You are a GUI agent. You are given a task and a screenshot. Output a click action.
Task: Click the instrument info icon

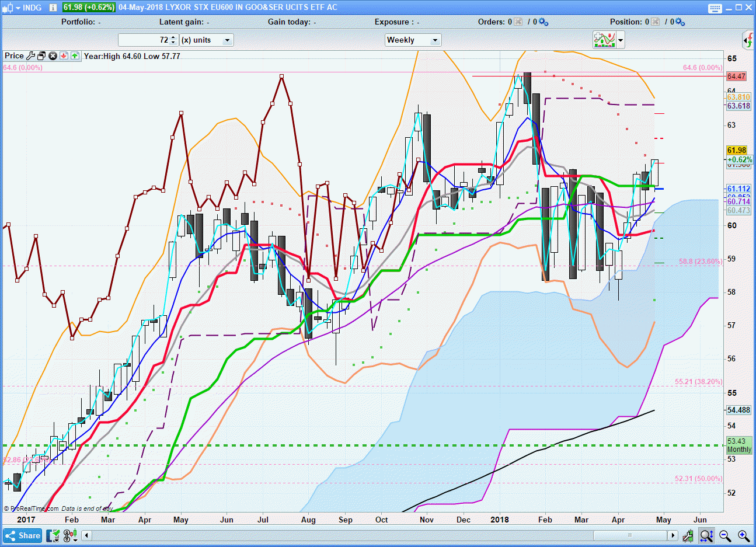click(53, 8)
